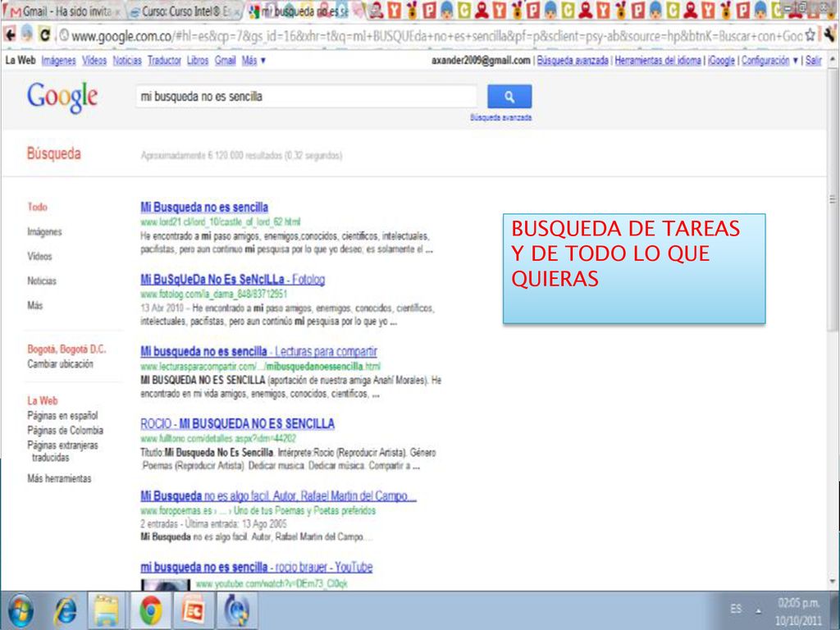Click the YouTube video thumbnail

(166, 584)
